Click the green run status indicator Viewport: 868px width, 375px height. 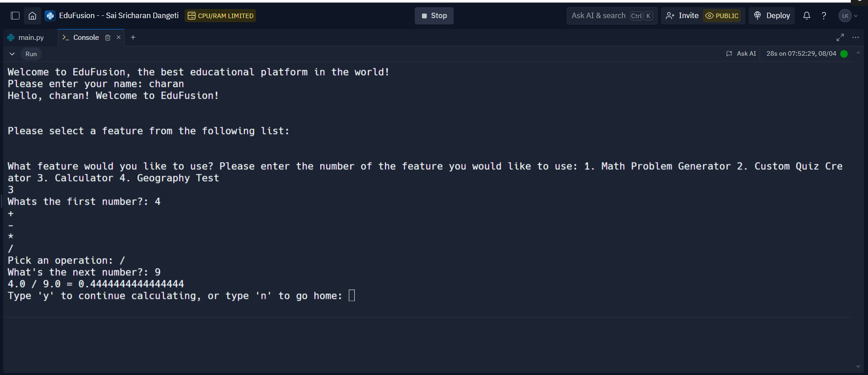point(844,53)
